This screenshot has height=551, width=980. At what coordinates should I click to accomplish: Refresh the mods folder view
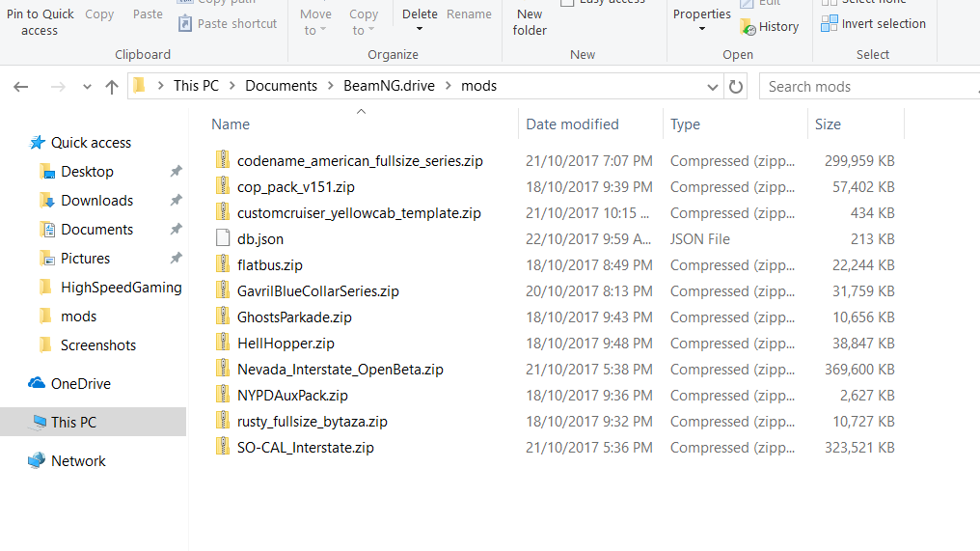(736, 86)
